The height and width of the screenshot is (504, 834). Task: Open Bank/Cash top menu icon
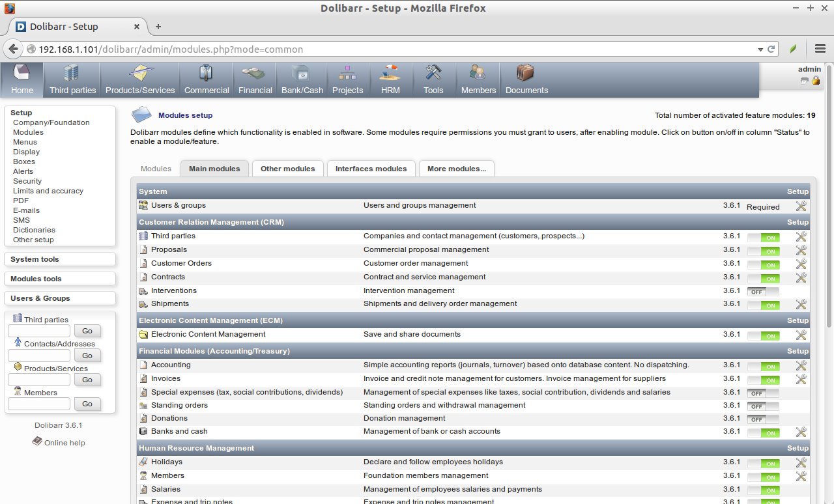click(302, 73)
